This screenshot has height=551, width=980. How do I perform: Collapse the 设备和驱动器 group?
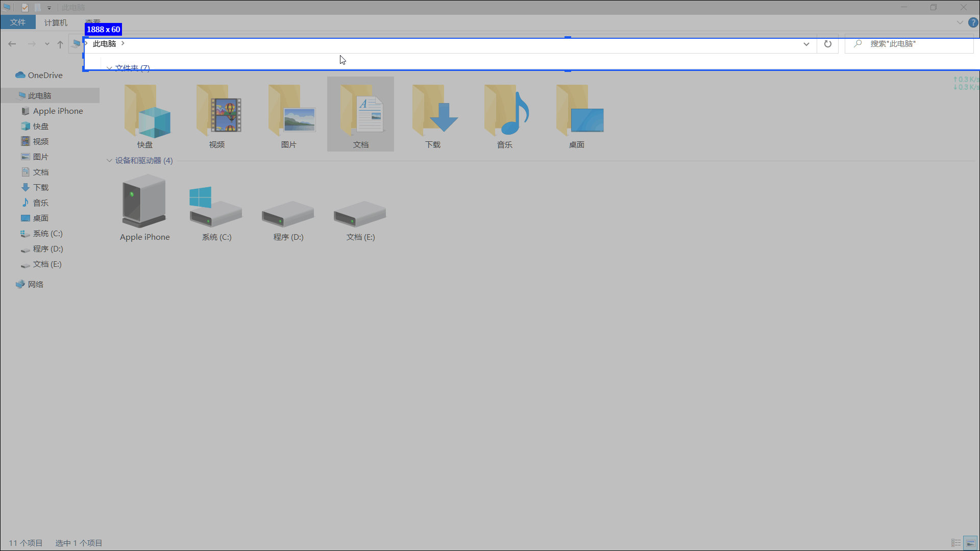tap(109, 161)
